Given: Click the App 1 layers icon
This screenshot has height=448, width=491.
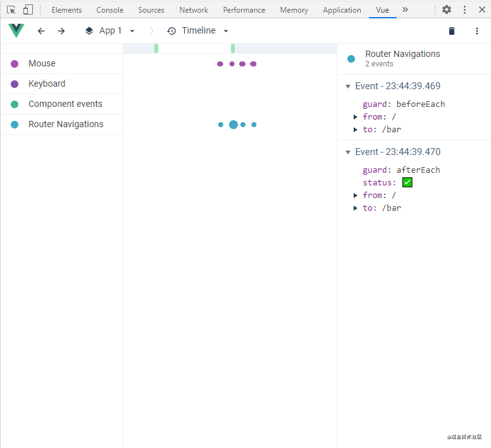Looking at the screenshot, I should pos(89,30).
